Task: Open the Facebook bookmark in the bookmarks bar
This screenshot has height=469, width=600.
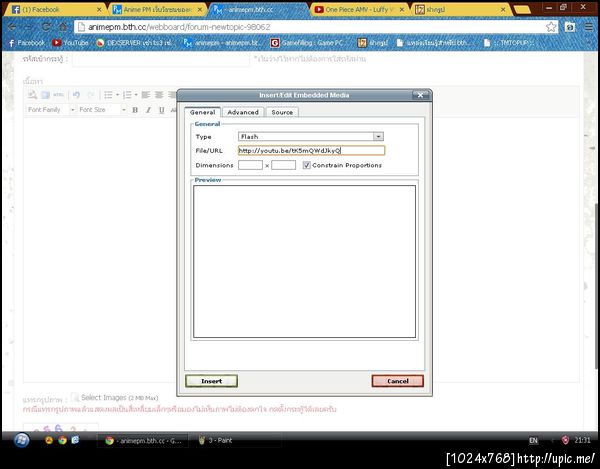Action: pyautogui.click(x=26, y=43)
